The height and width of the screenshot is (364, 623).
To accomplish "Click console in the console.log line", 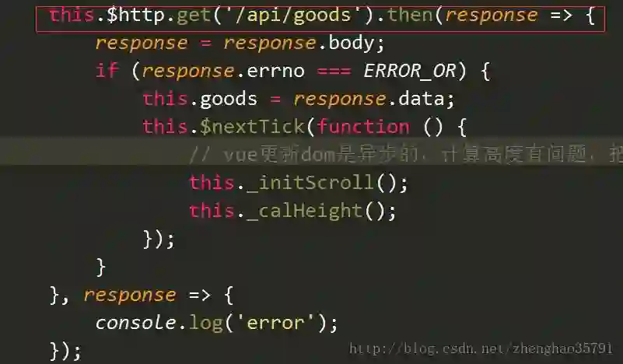I will coord(135,323).
